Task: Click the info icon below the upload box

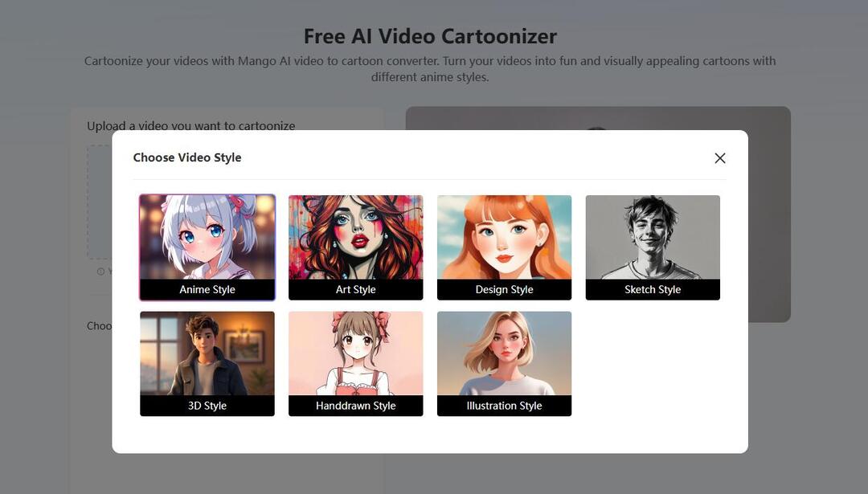Action: pyautogui.click(x=99, y=271)
